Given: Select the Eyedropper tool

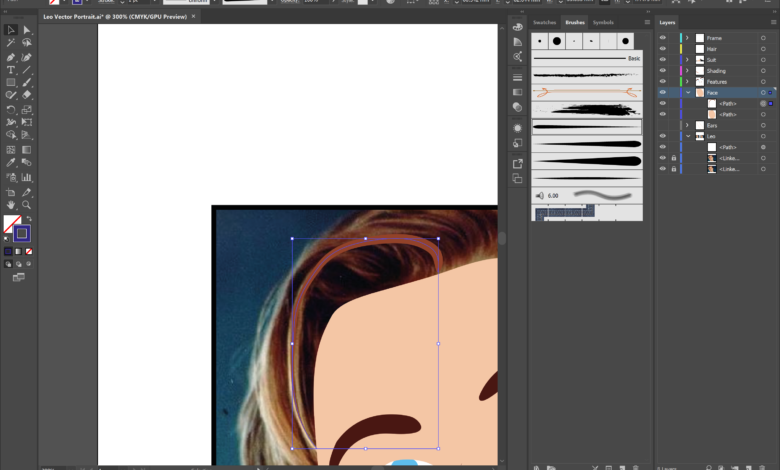Looking at the screenshot, I should (10, 162).
